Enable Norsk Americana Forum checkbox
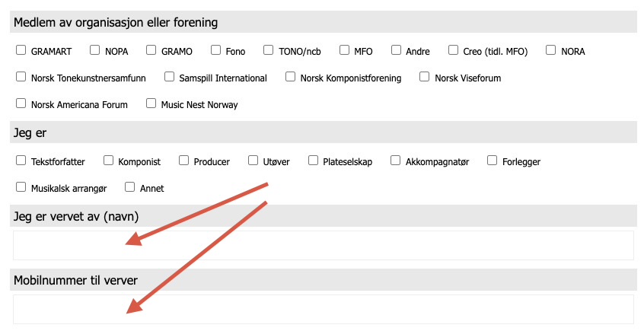Screen dimensions: 644x331 (21, 103)
